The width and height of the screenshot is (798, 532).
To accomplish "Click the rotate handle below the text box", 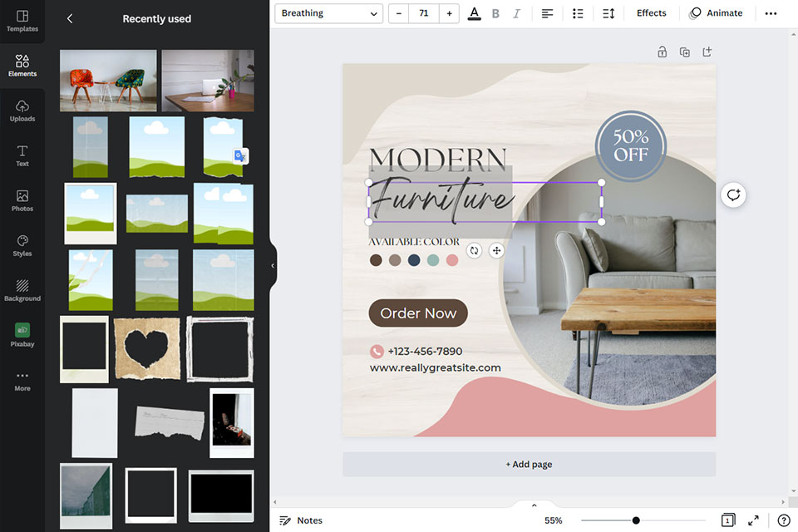I will (474, 250).
